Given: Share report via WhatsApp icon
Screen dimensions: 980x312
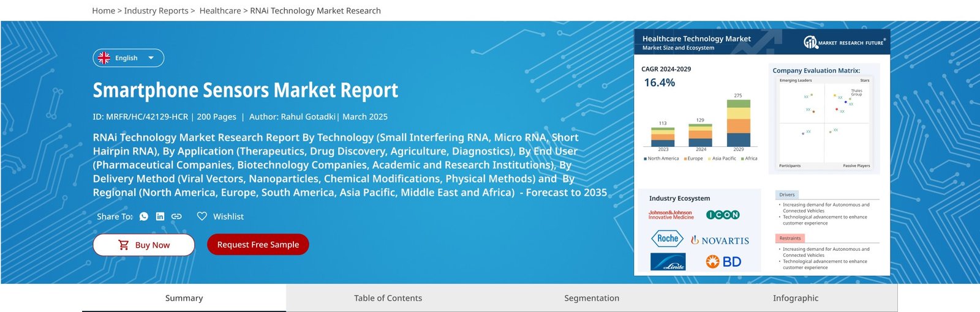Looking at the screenshot, I should pyautogui.click(x=144, y=217).
